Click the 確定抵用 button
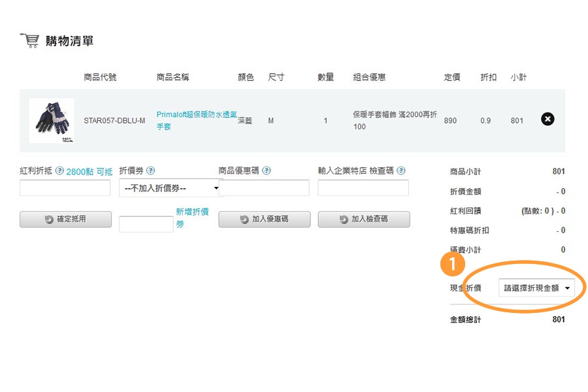588x392 pixels. (x=65, y=219)
